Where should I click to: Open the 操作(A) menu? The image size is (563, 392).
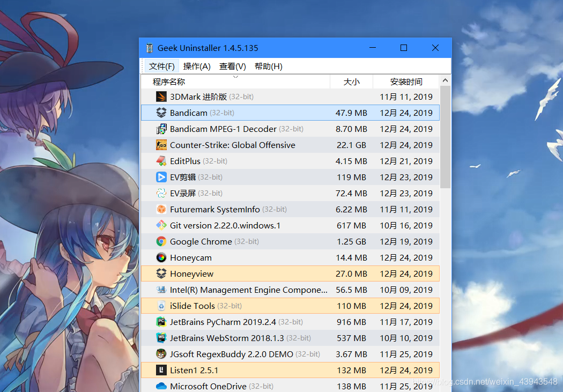pyautogui.click(x=197, y=66)
